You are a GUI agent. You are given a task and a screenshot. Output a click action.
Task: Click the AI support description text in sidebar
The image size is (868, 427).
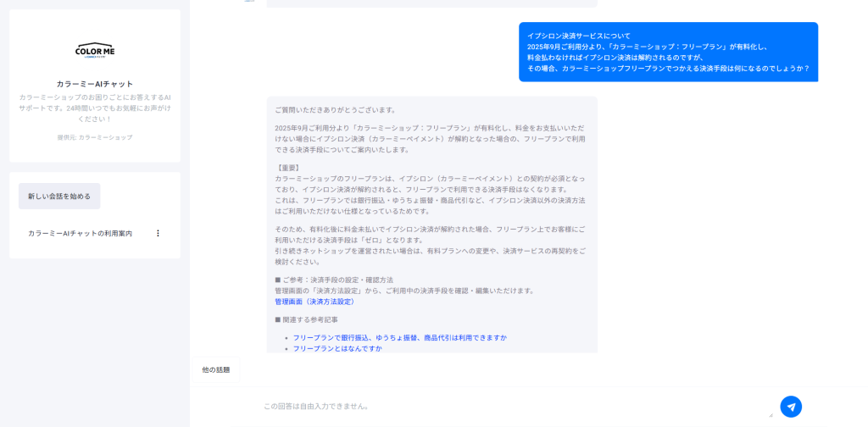[95, 108]
